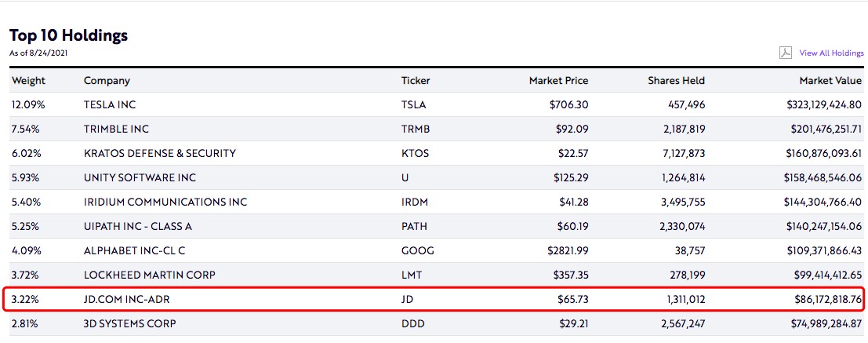Click the DDD ticker symbol
Viewport: 868px width, 343px height.
(414, 323)
